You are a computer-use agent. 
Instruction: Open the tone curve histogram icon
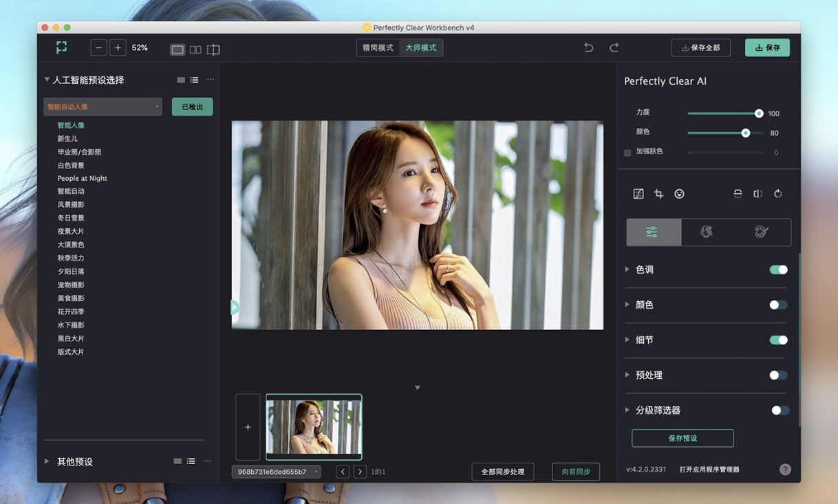[638, 194]
